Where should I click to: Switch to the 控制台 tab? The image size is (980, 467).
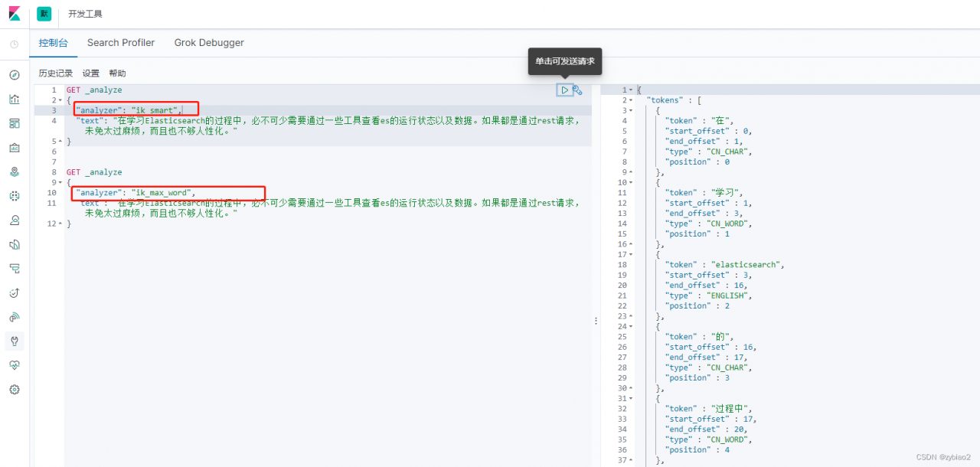tap(54, 43)
